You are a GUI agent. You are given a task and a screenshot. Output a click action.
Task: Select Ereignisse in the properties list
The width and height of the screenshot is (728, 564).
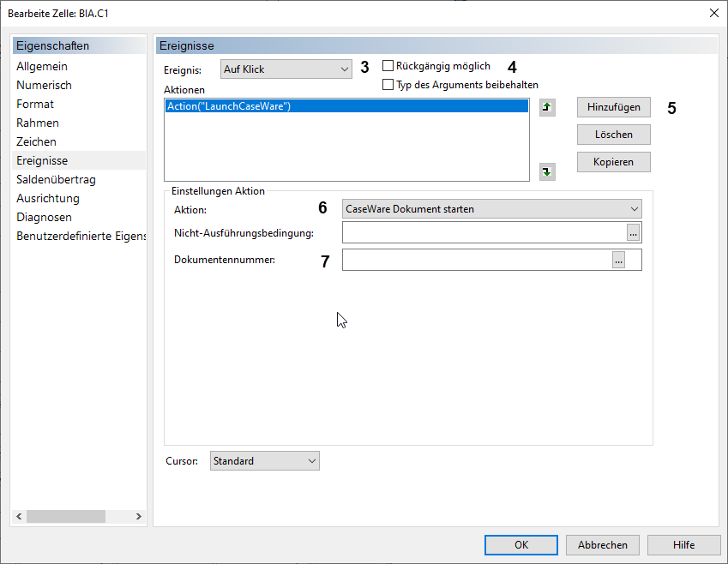[79, 160]
